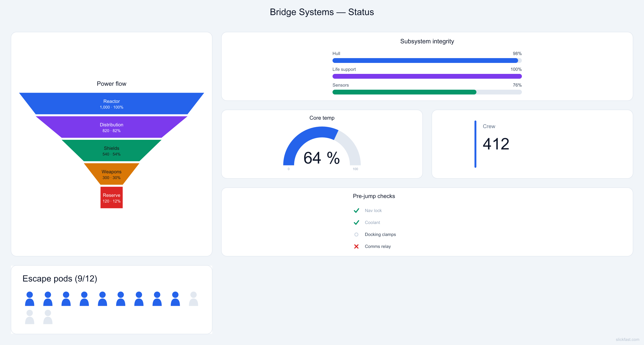Click the "Sensors" label
This screenshot has height=345, width=644.
click(x=341, y=85)
